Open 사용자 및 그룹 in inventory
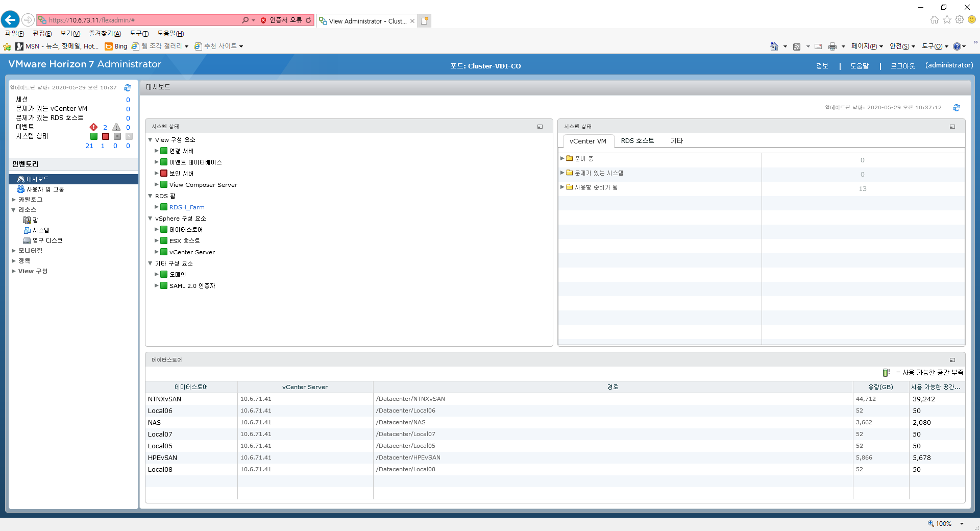 point(45,189)
